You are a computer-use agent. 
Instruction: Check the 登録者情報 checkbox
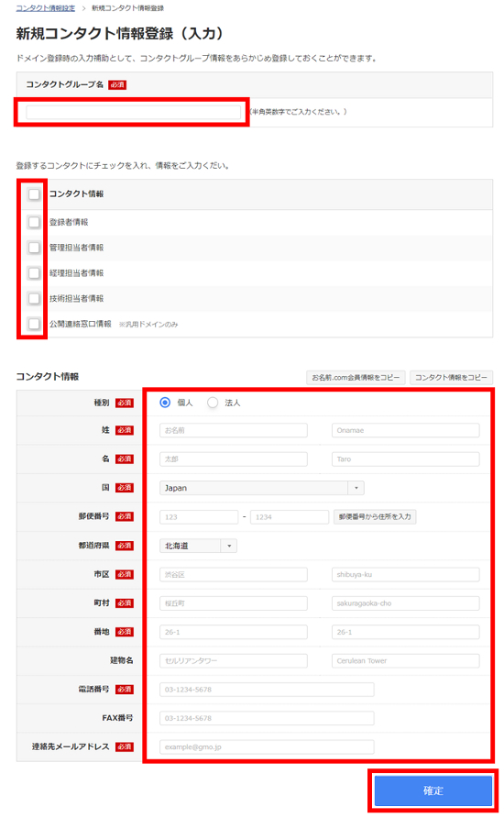34,222
